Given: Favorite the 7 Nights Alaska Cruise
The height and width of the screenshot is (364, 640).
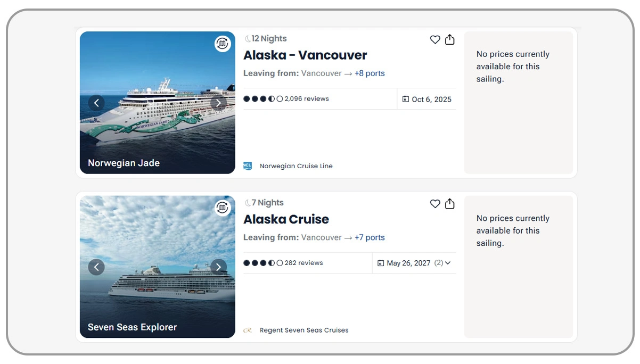Looking at the screenshot, I should pyautogui.click(x=435, y=204).
